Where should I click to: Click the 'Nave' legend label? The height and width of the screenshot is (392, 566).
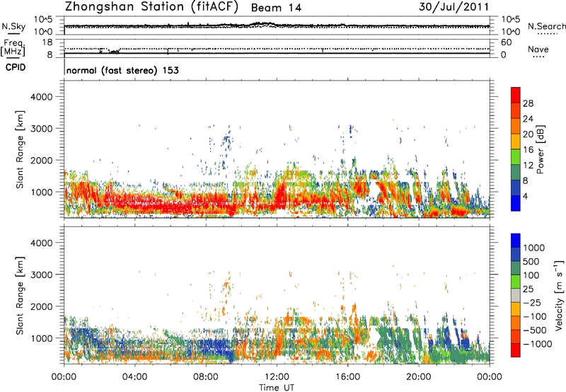click(x=538, y=49)
